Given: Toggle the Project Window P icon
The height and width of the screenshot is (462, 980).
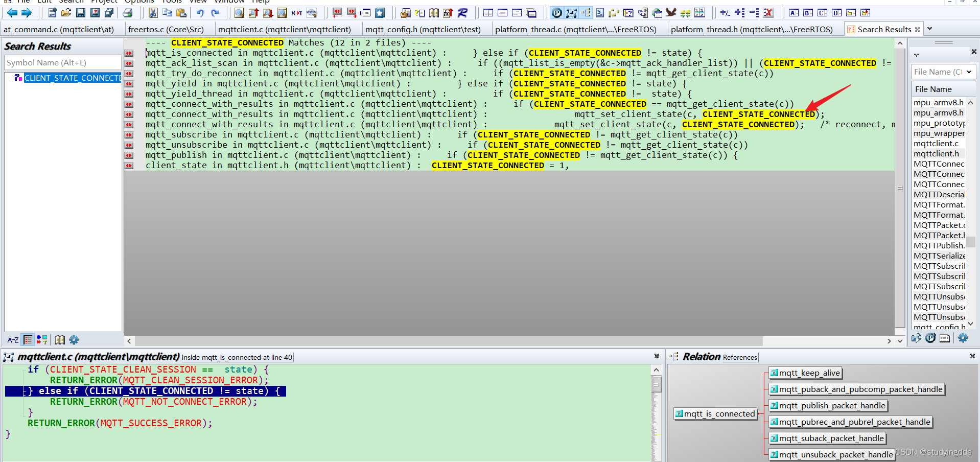Looking at the screenshot, I should pos(557,13).
